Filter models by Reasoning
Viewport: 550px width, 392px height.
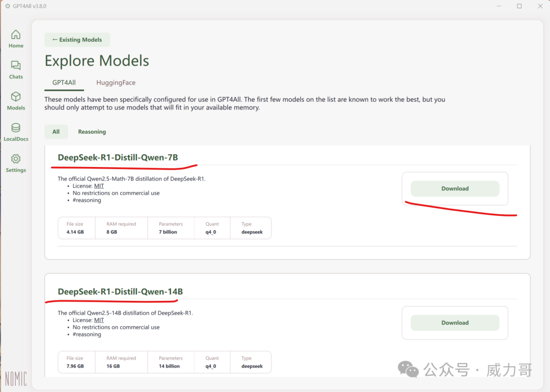tap(92, 132)
